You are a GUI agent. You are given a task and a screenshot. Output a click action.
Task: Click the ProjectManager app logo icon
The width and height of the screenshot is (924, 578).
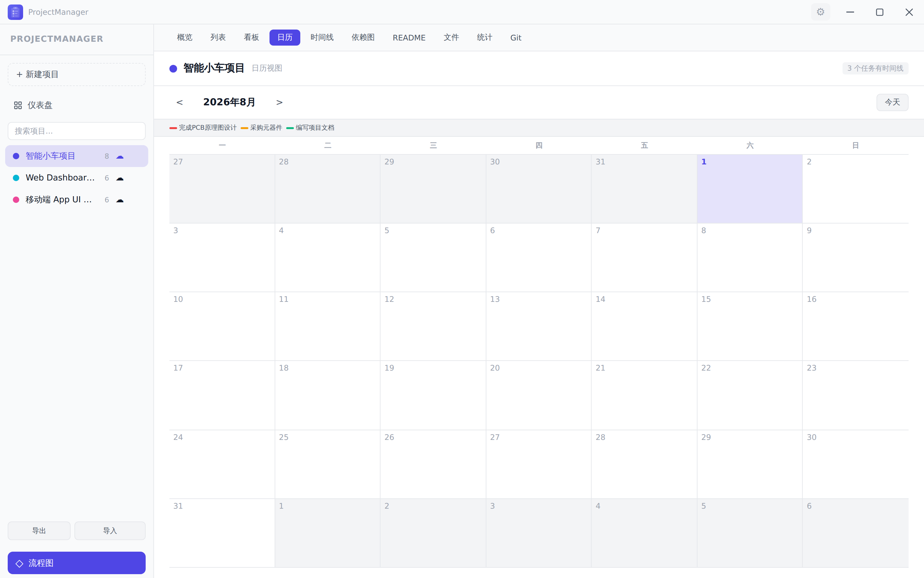(x=15, y=12)
